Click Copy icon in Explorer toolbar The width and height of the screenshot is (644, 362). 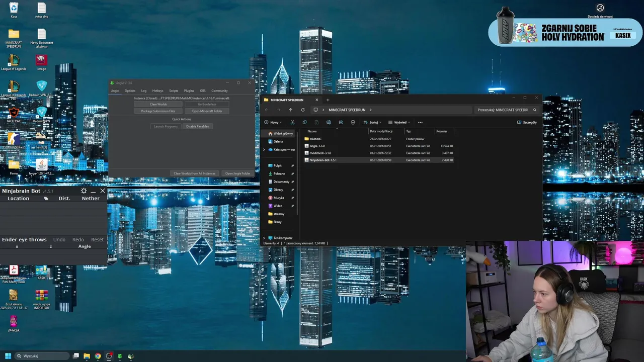304,122
